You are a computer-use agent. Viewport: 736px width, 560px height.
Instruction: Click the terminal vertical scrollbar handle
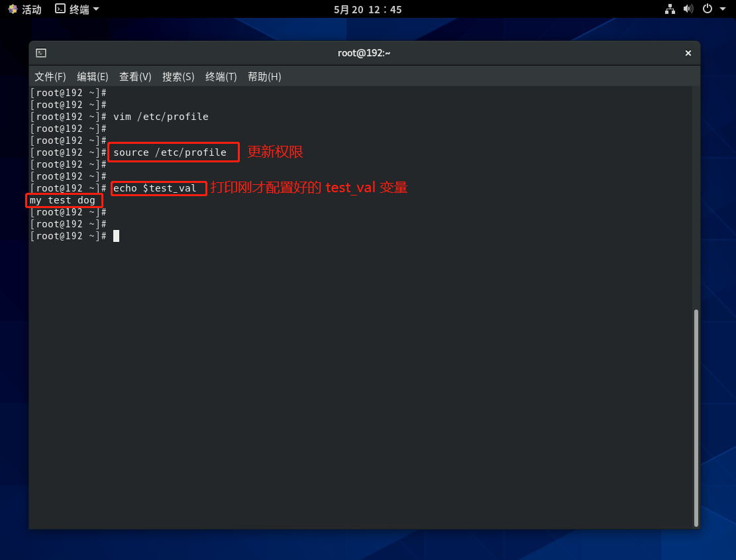tap(696, 416)
